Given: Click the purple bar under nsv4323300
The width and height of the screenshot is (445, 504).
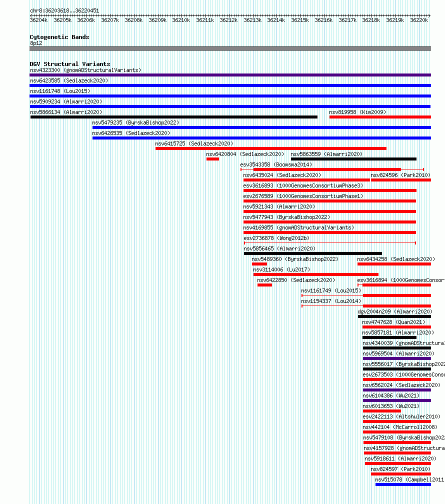Looking at the screenshot, I should point(230,75).
